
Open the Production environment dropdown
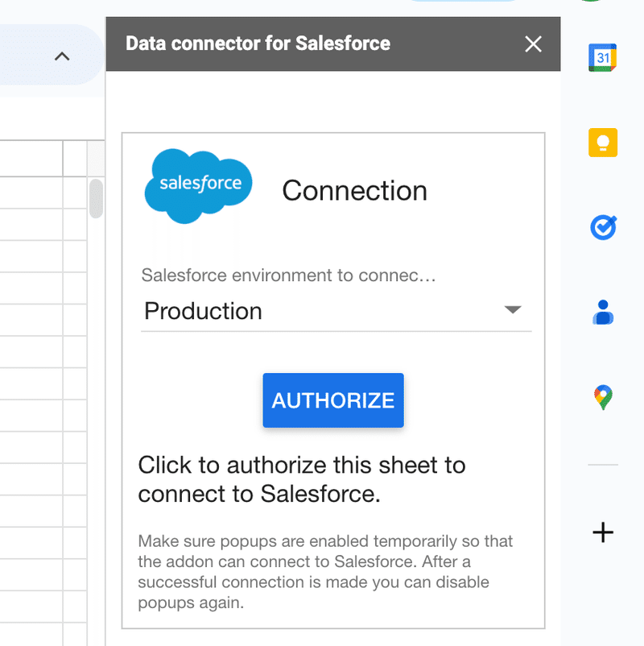coord(336,311)
